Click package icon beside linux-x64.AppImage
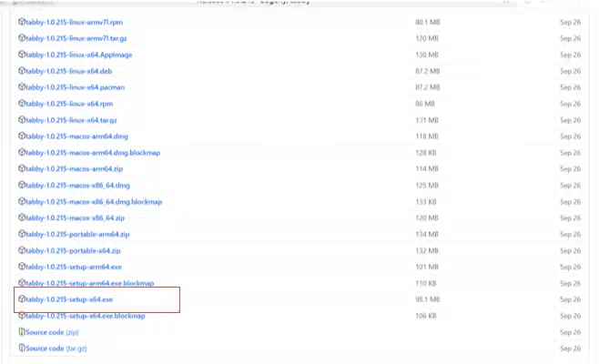The image size is (599, 364). 22,55
